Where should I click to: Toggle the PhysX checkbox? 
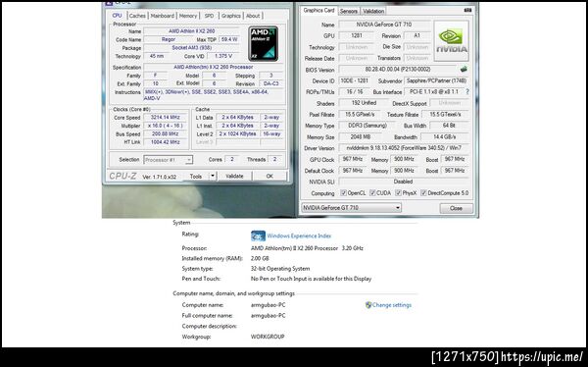click(398, 193)
